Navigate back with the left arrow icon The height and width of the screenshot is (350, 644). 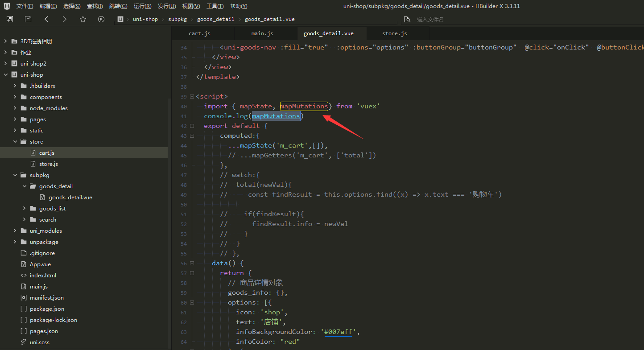pyautogui.click(x=46, y=19)
